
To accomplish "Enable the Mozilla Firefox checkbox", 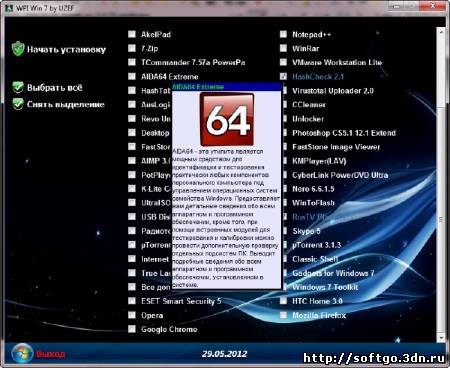I will coord(283,315).
